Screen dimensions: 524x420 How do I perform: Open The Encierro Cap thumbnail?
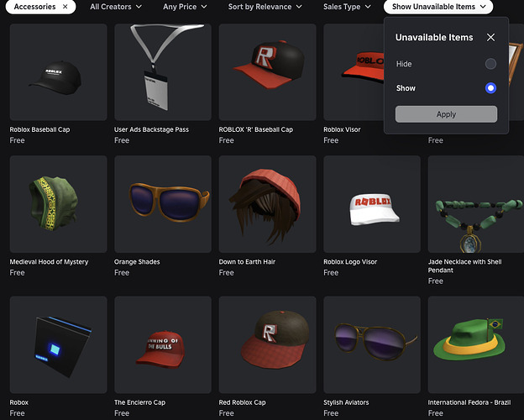pos(163,344)
